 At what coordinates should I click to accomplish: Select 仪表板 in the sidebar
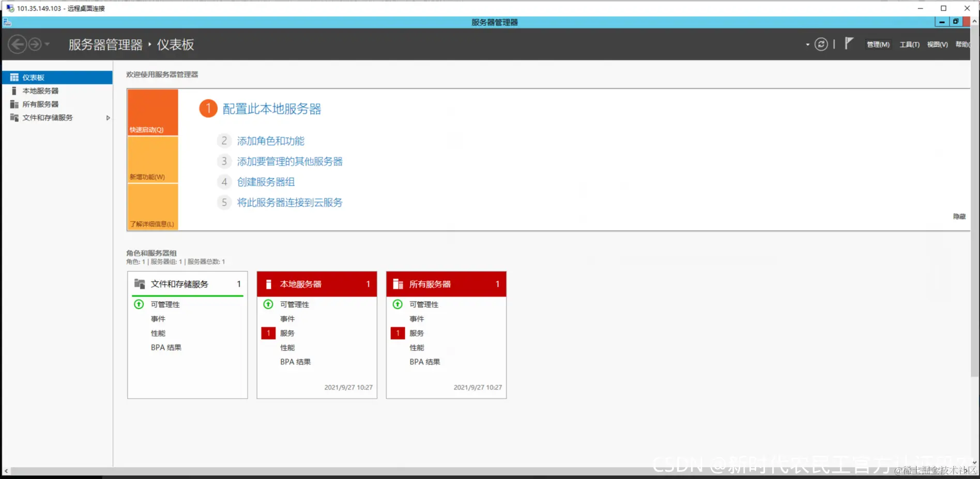57,78
